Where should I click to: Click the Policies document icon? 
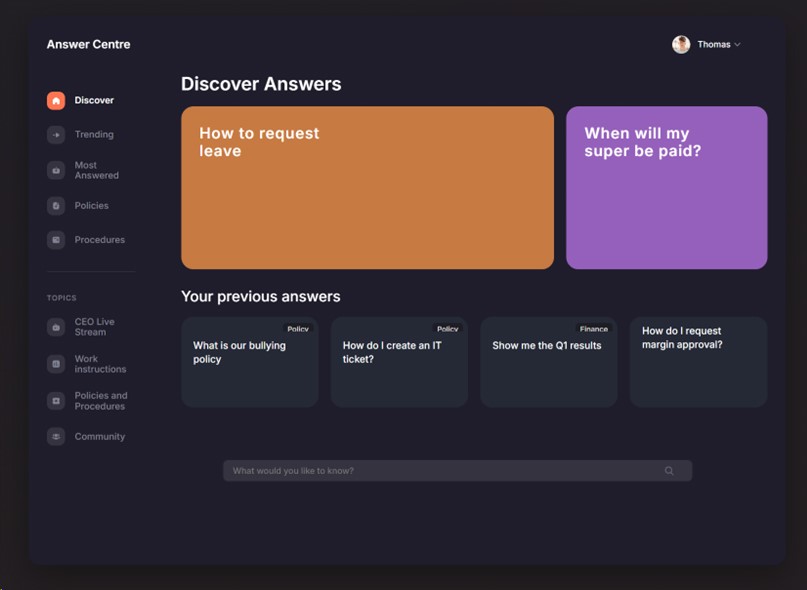click(x=56, y=206)
